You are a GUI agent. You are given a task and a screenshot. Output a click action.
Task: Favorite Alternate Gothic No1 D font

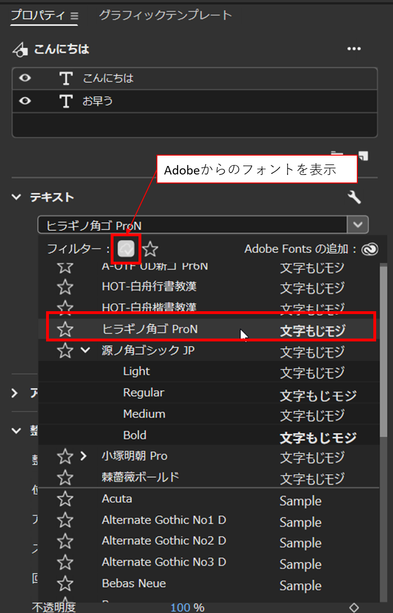(x=65, y=520)
